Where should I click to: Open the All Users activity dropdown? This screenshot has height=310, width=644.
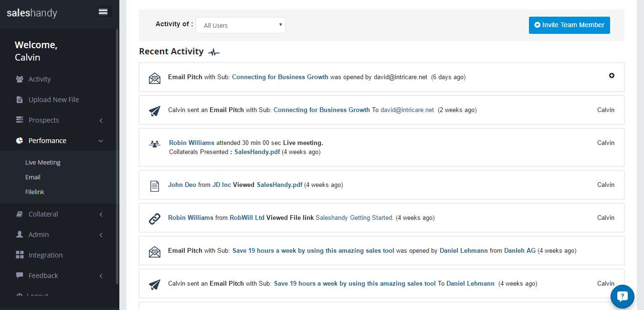(x=241, y=25)
